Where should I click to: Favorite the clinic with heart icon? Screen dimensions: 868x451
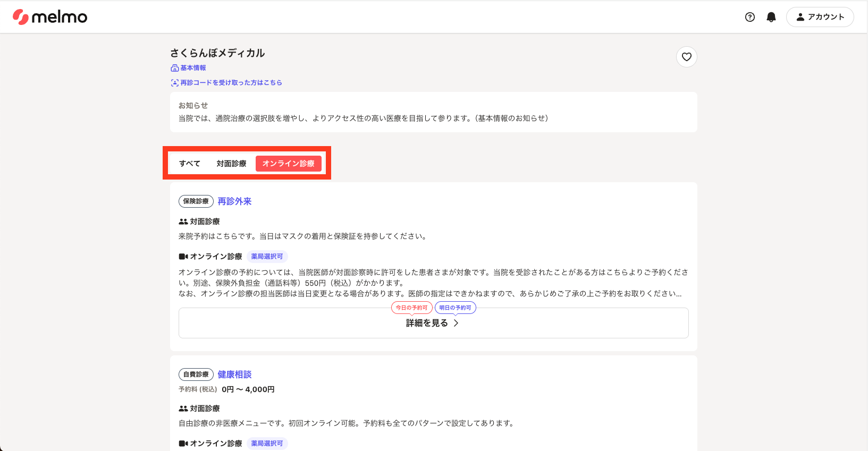point(687,57)
